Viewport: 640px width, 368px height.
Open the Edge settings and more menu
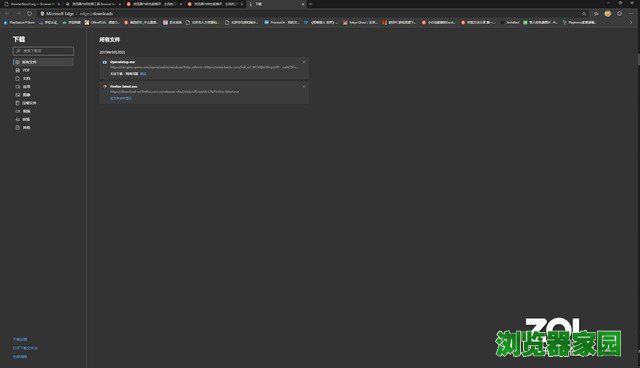(631, 13)
